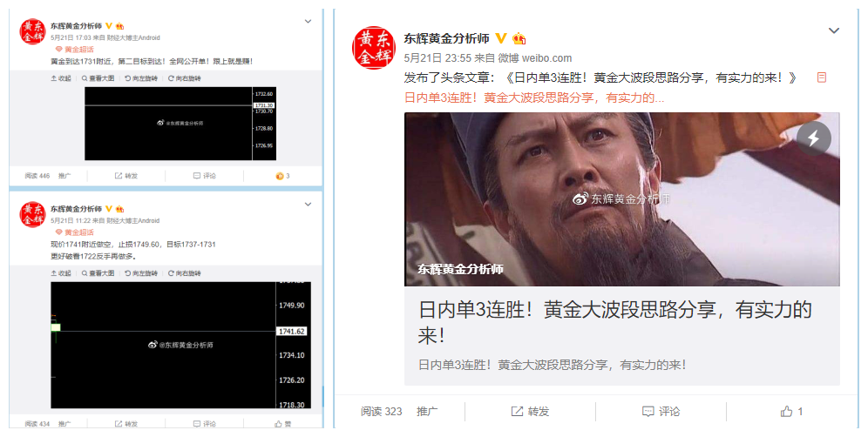Screen dimensions: 868x437
Task: Open 黄金超话 topic link in 11:22 post
Action: point(75,232)
